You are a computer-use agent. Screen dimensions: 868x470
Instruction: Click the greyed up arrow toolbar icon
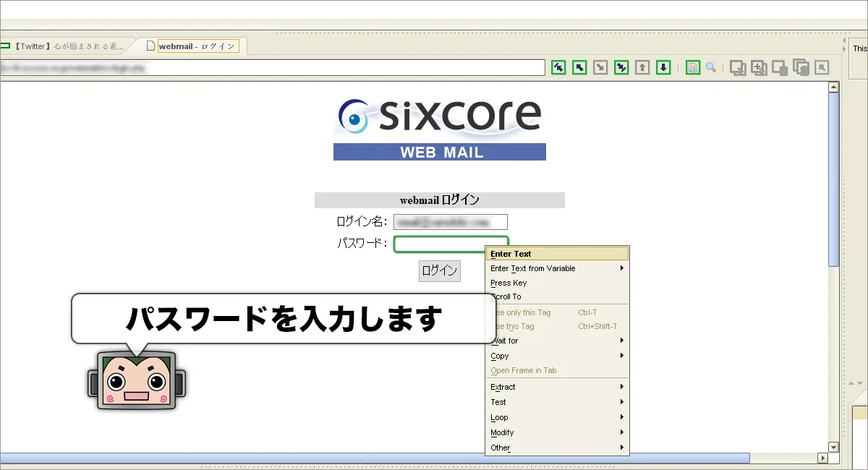[x=642, y=67]
